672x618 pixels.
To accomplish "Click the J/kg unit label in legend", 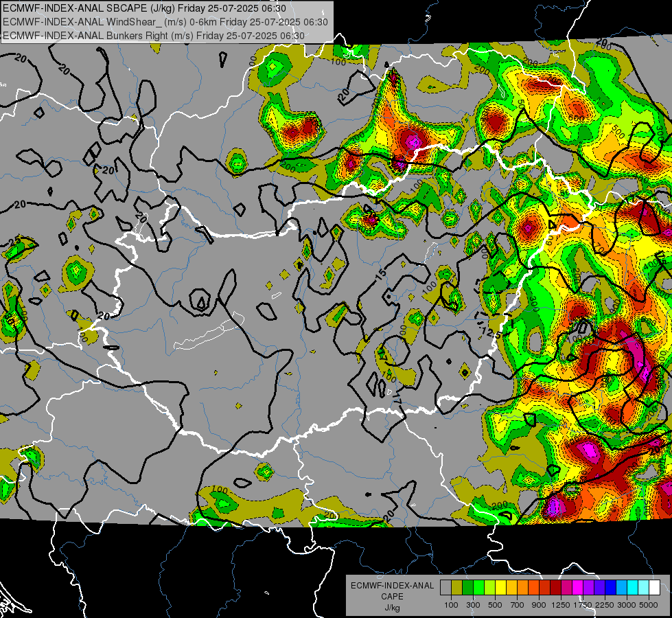I will point(393,608).
